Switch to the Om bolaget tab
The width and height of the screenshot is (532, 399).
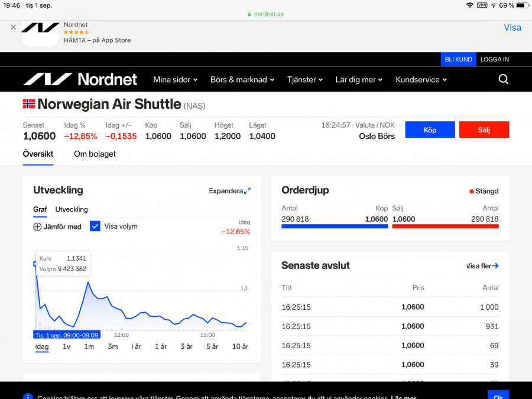95,154
